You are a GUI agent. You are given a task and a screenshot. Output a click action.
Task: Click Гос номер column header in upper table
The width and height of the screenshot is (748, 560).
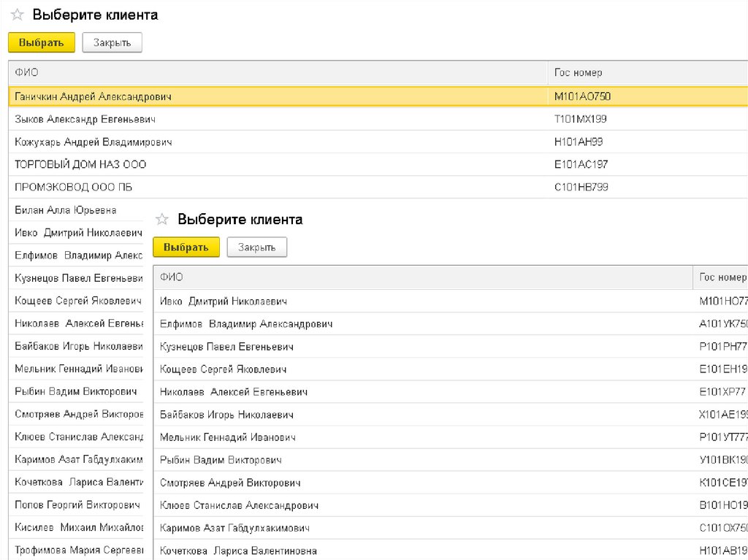pyautogui.click(x=578, y=73)
